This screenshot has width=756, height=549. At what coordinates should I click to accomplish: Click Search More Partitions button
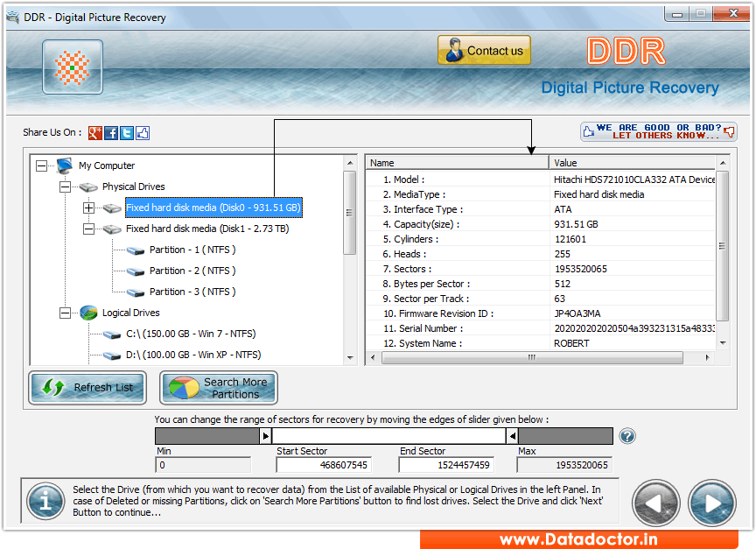pos(219,387)
